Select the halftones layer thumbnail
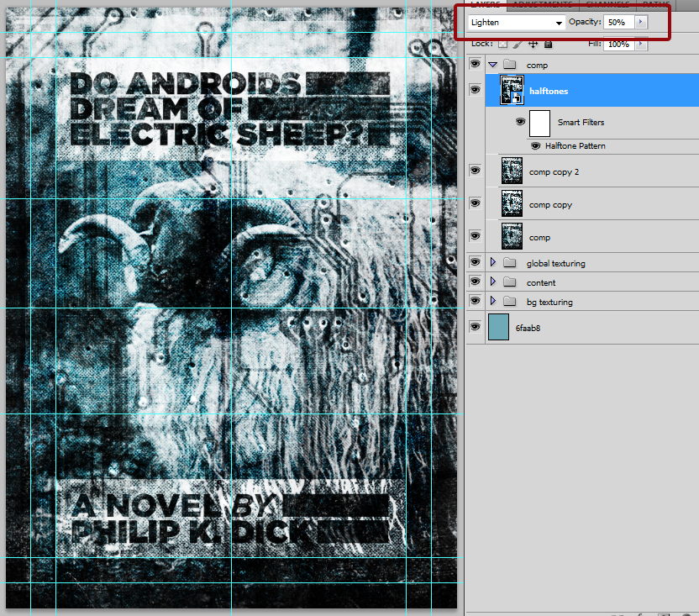Image resolution: width=699 pixels, height=616 pixels. click(x=512, y=90)
